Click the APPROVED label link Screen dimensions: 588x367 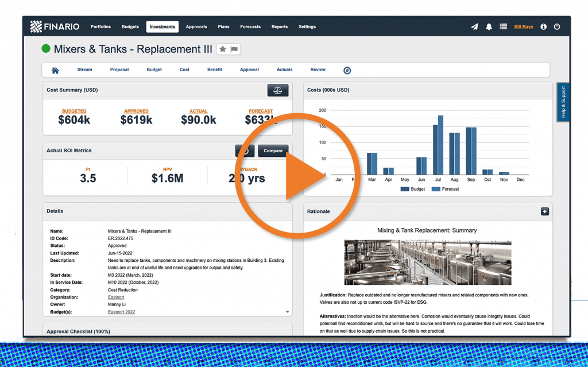[136, 111]
